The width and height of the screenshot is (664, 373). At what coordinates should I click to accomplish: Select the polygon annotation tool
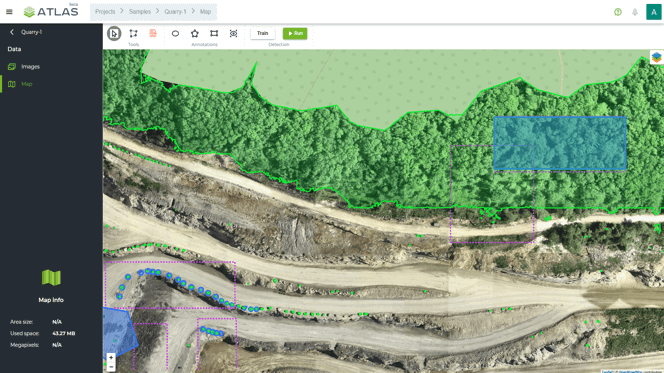(195, 33)
